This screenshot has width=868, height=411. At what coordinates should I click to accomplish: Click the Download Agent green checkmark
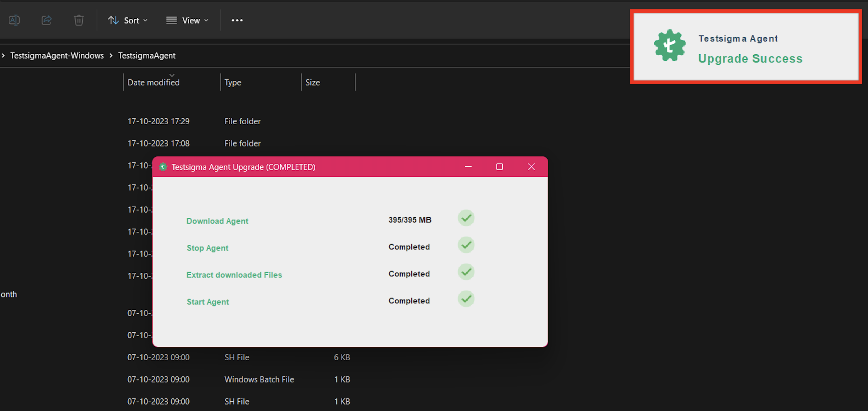pyautogui.click(x=466, y=218)
